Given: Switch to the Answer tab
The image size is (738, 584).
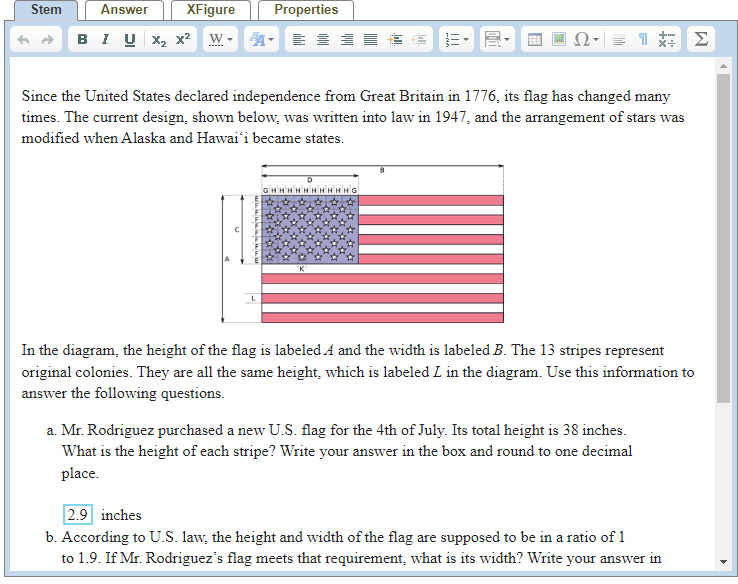Looking at the screenshot, I should tap(124, 10).
